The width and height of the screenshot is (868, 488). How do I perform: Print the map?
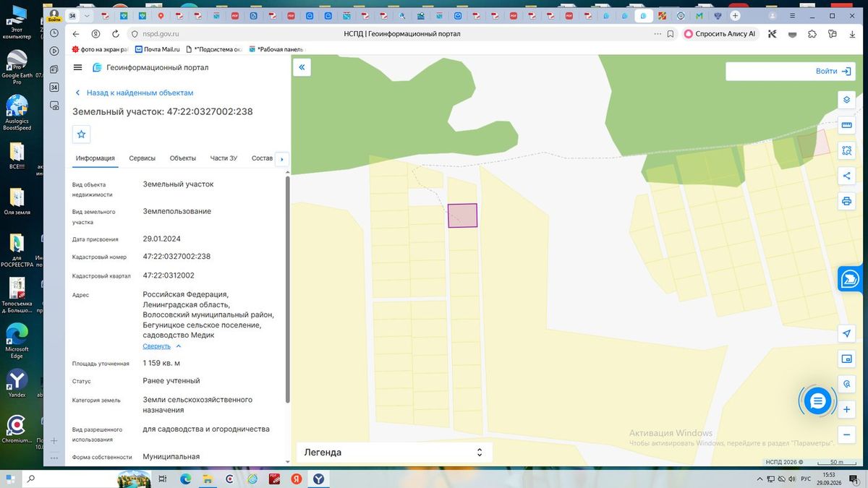pyautogui.click(x=846, y=201)
